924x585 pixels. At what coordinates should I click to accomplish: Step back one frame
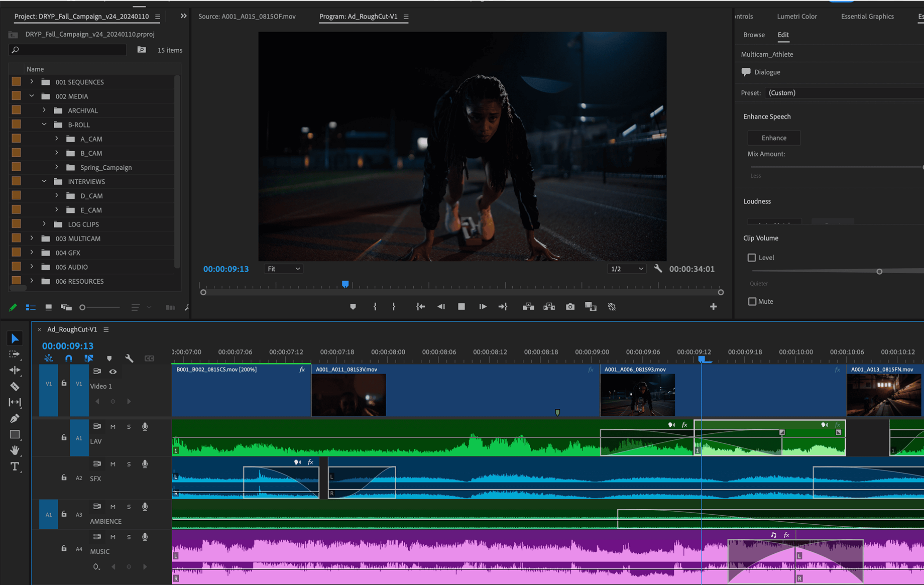(441, 307)
